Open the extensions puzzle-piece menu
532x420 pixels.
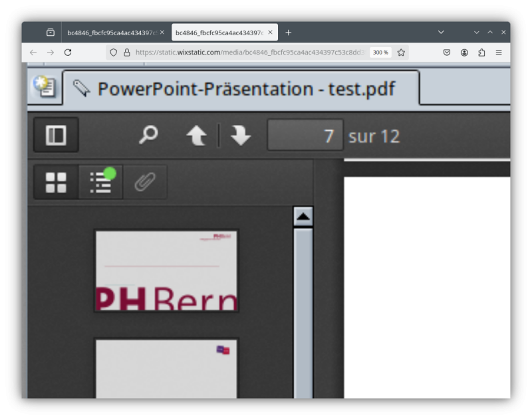481,52
